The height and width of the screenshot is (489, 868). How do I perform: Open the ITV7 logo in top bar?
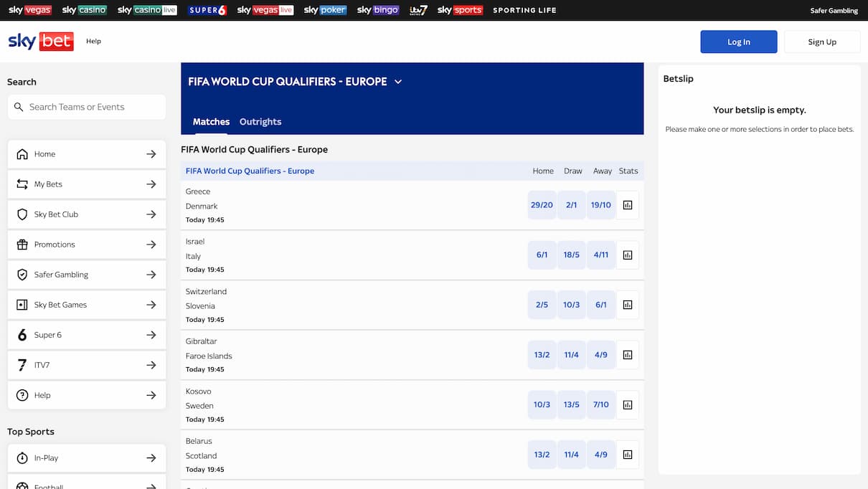pyautogui.click(x=418, y=10)
